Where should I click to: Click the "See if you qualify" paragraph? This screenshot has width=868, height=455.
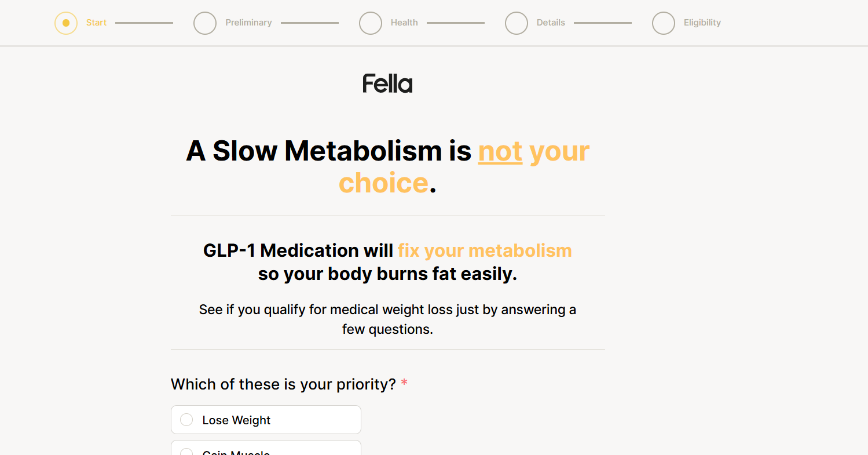[x=387, y=319]
